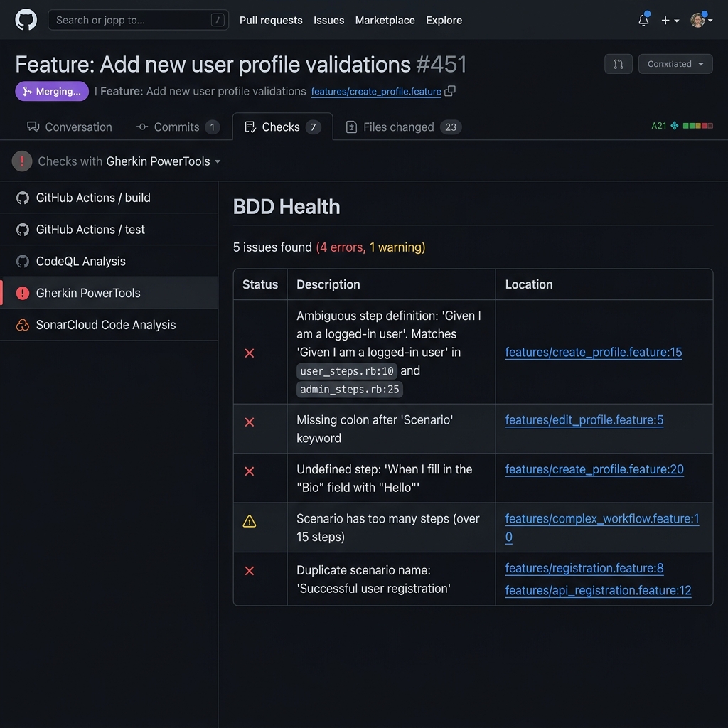
Task: Click the 1 warning yellow summary text
Action: point(397,247)
